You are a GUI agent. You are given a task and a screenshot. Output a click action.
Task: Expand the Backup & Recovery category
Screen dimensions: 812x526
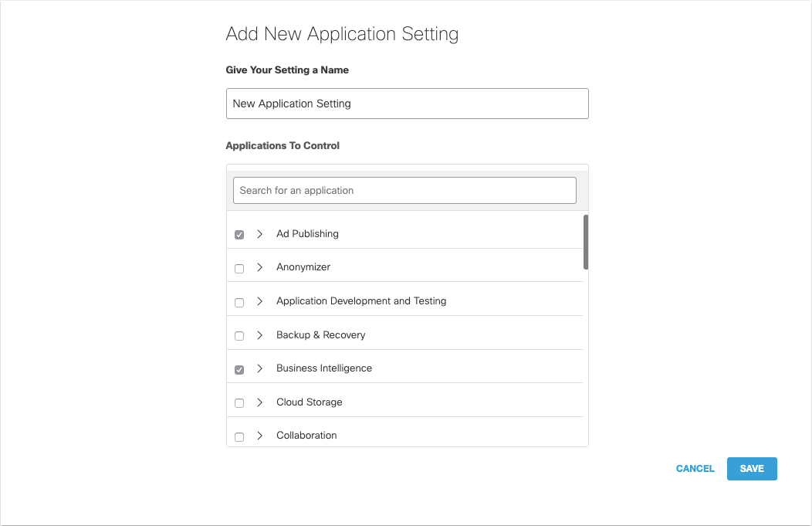coord(259,334)
